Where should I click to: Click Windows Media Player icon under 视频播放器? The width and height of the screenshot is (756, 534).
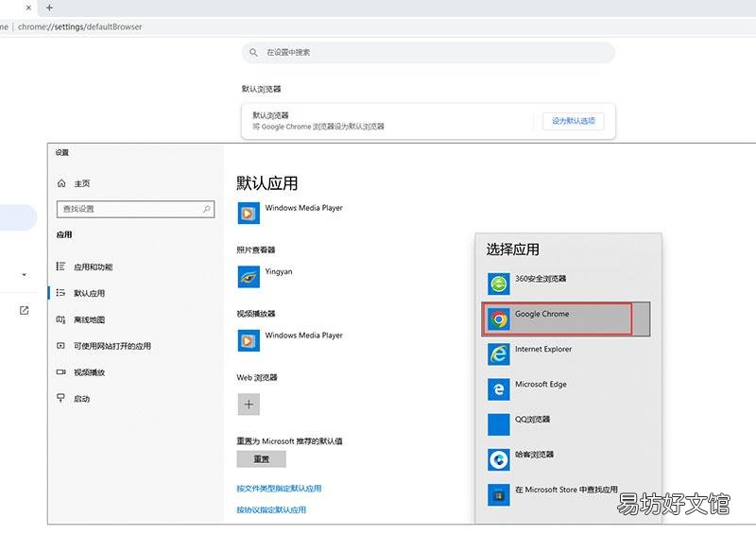click(249, 340)
